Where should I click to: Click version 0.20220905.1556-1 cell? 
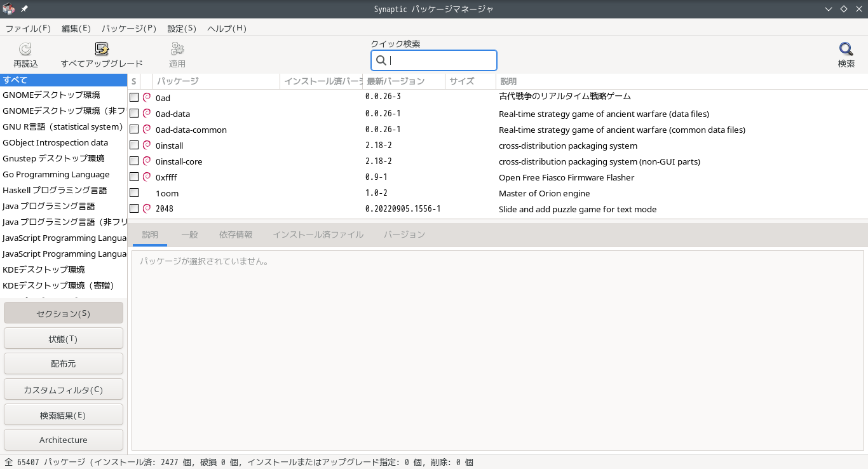pyautogui.click(x=403, y=208)
